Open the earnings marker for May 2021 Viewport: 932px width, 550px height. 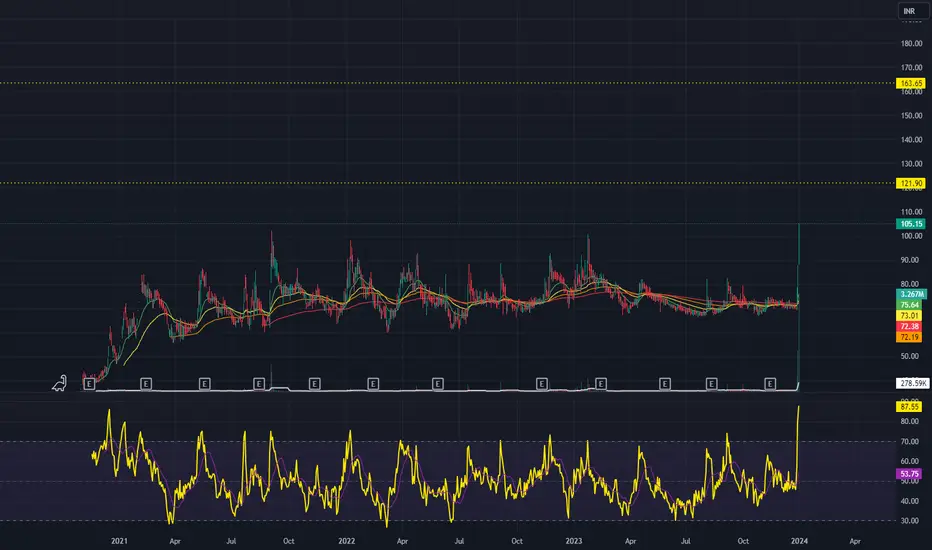click(204, 384)
